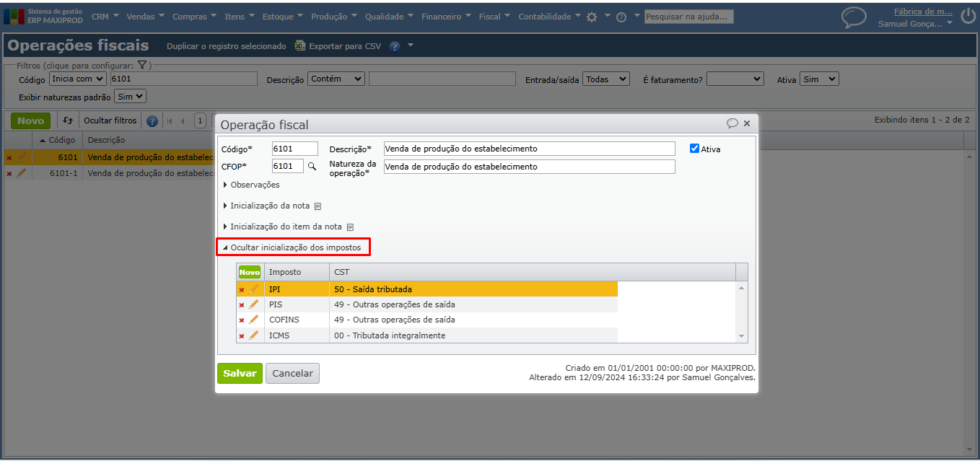Open the arrow dropdown beside the title help icon
The image size is (980, 461).
coord(411,45)
